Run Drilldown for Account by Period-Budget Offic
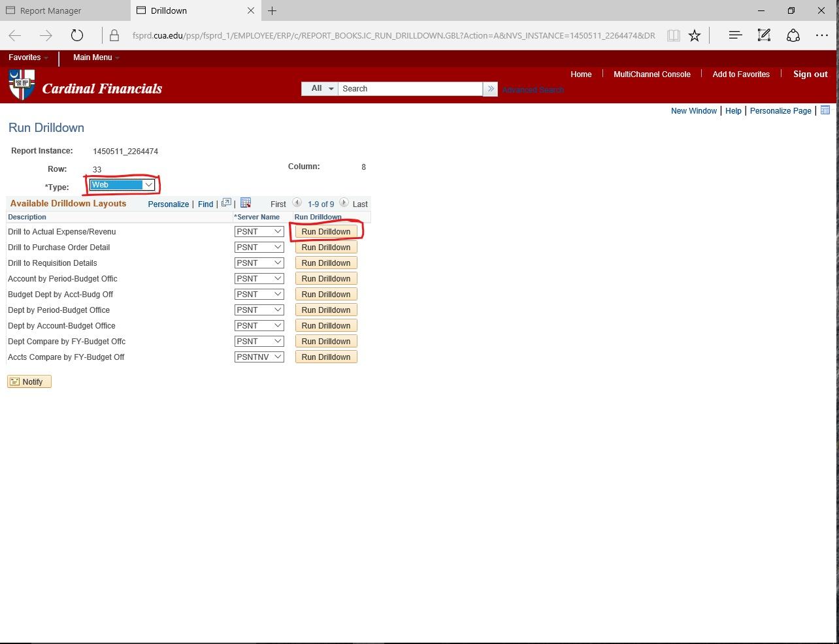 click(x=326, y=279)
